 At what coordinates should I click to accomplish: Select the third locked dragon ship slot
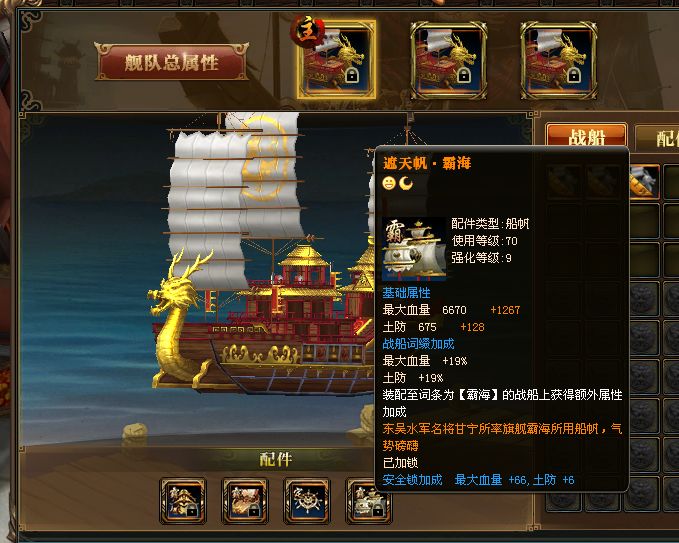coord(559,60)
